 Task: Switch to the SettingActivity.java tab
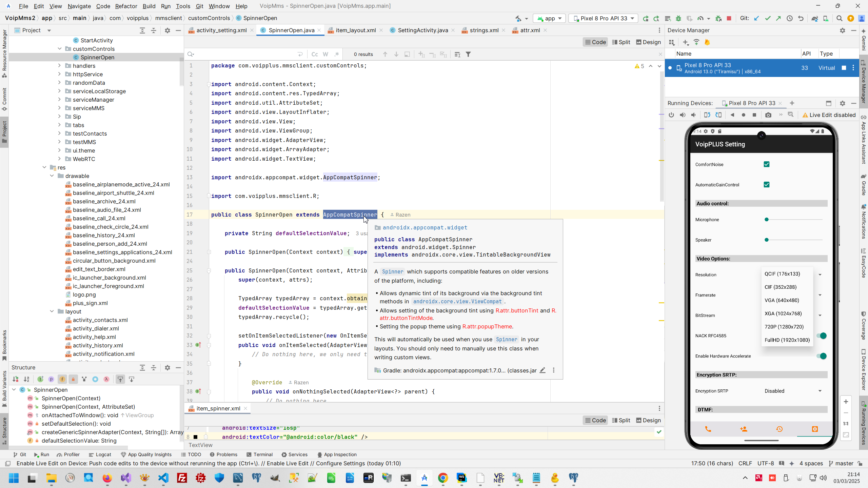click(422, 30)
